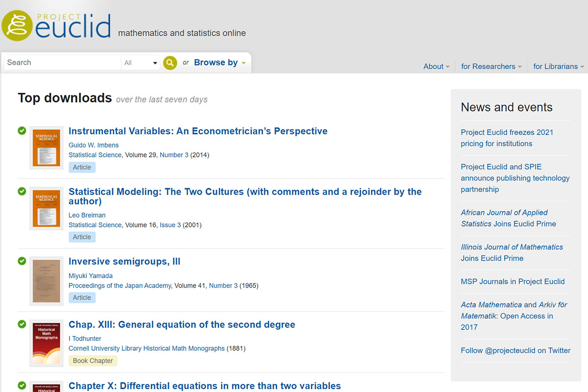The width and height of the screenshot is (588, 392).
Task: Click the yellow search magnifier button
Action: click(170, 63)
